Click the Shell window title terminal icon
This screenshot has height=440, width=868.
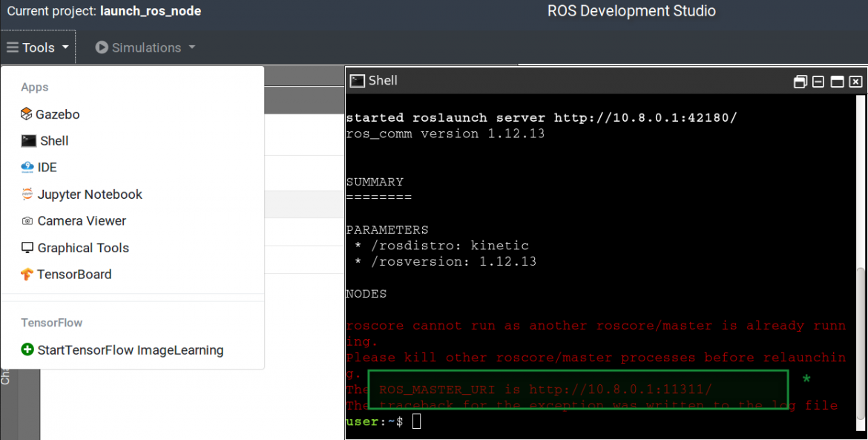[x=358, y=81]
